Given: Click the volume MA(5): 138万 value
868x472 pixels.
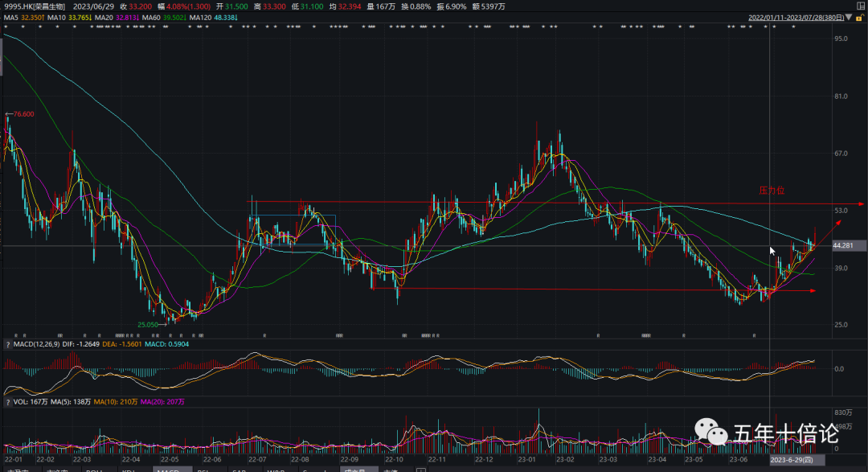Looking at the screenshot, I should click(x=71, y=402).
